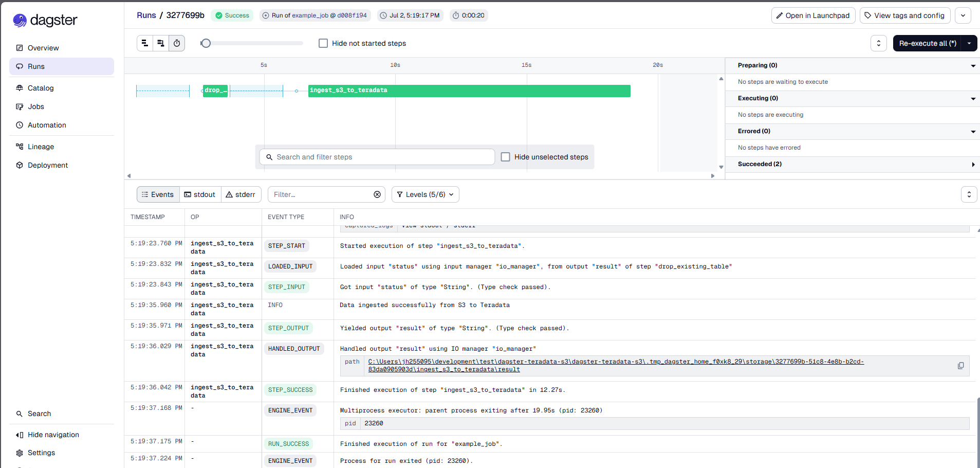Focus the Search and filter steps field

[377, 157]
